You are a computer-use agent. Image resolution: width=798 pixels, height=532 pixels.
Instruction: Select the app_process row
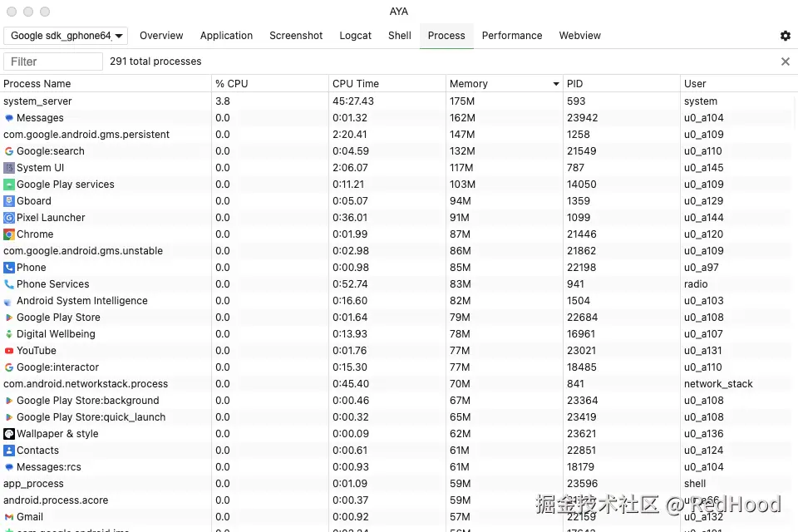(x=399, y=484)
